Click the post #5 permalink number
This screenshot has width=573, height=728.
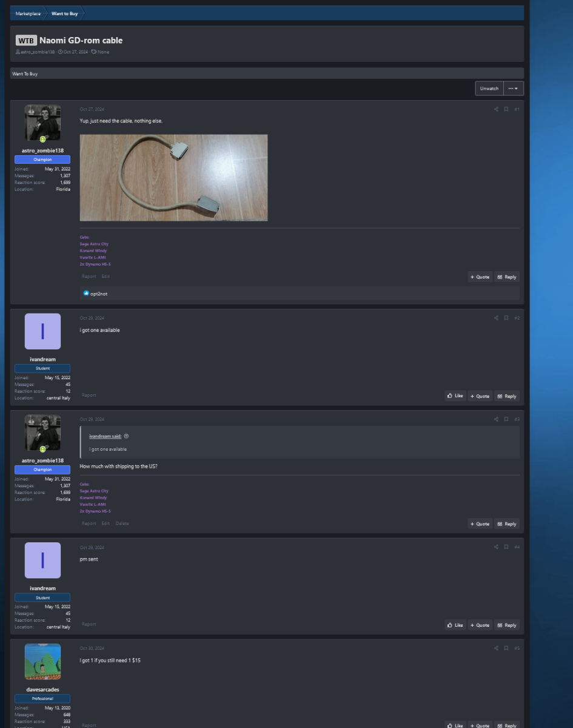click(x=517, y=648)
